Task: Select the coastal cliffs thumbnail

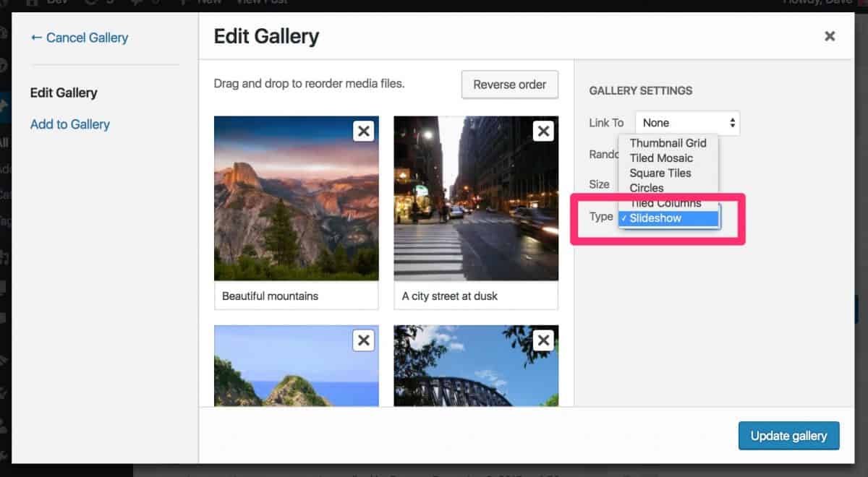Action: coord(296,366)
